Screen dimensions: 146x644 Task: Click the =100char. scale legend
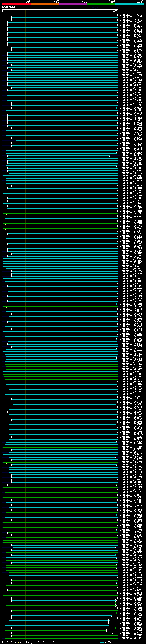coord(108,642)
